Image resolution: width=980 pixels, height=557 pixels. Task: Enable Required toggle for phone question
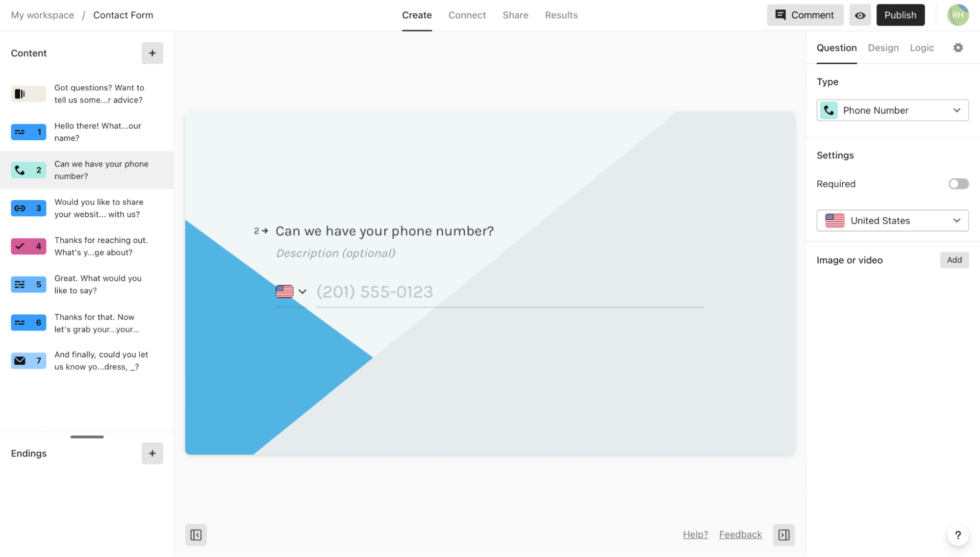958,184
